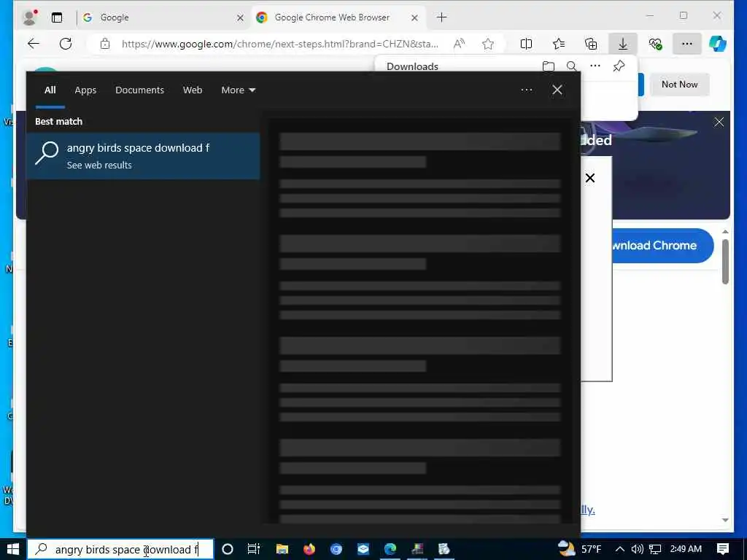Open clock showing 2:49 AM
The image size is (747, 560).
coord(686,549)
